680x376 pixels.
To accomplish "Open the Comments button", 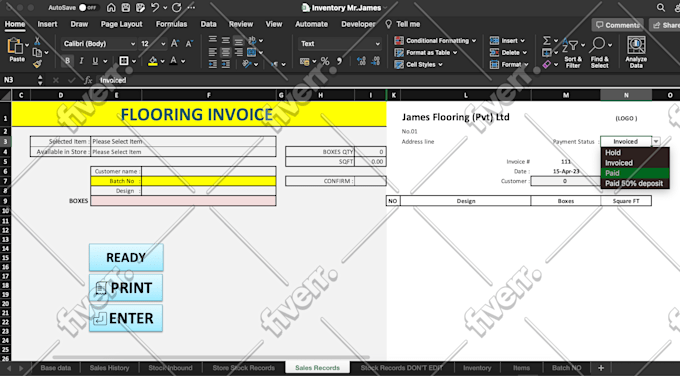I will point(618,25).
